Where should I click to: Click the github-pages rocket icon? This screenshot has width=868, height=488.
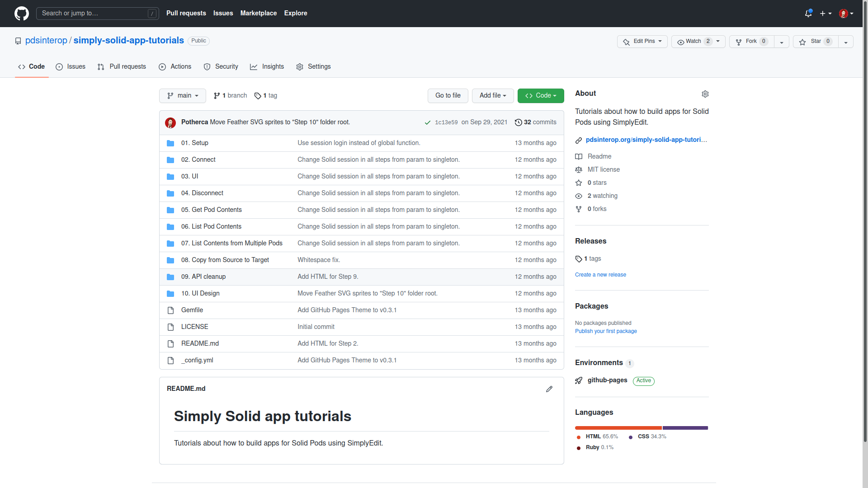click(579, 380)
